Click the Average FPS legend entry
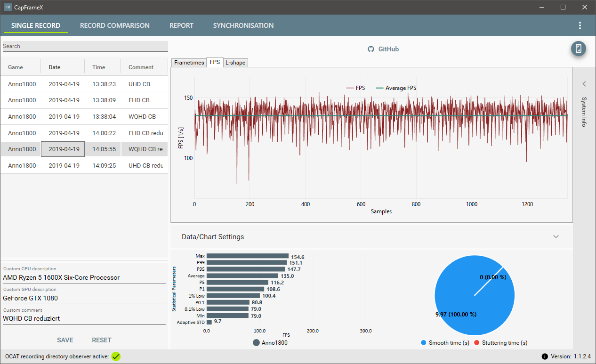 (396, 88)
